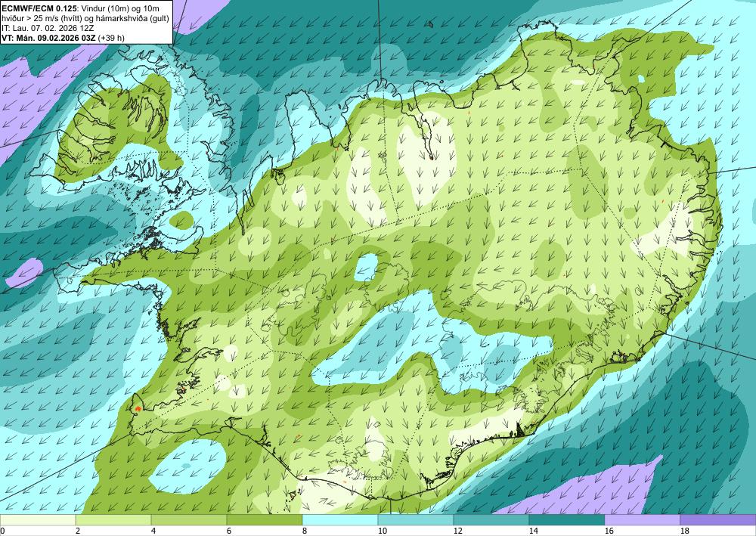Select the 6–8 m/s dark green legend swatch
The image size is (756, 536).
[x=265, y=519]
